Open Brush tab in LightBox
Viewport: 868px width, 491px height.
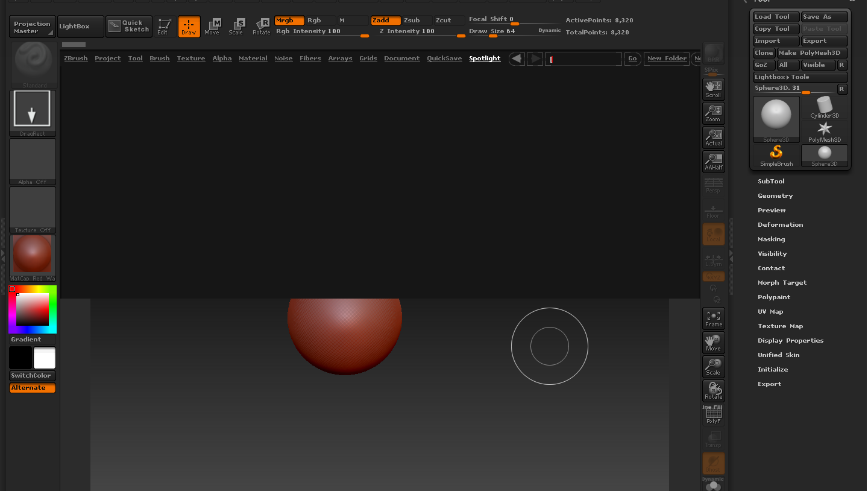coord(160,59)
